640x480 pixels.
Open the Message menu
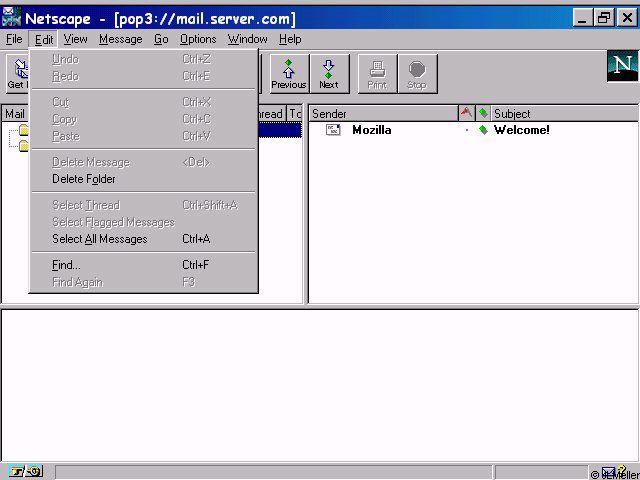[121, 39]
